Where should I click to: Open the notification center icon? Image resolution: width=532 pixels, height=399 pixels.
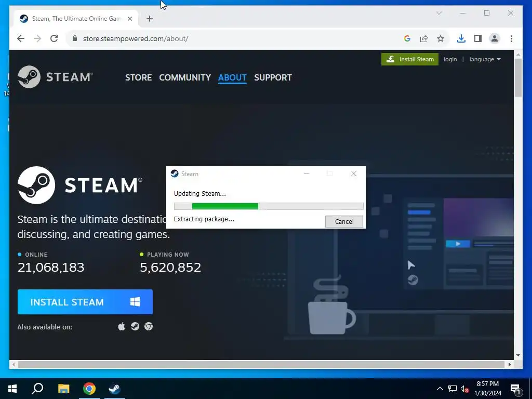515,389
